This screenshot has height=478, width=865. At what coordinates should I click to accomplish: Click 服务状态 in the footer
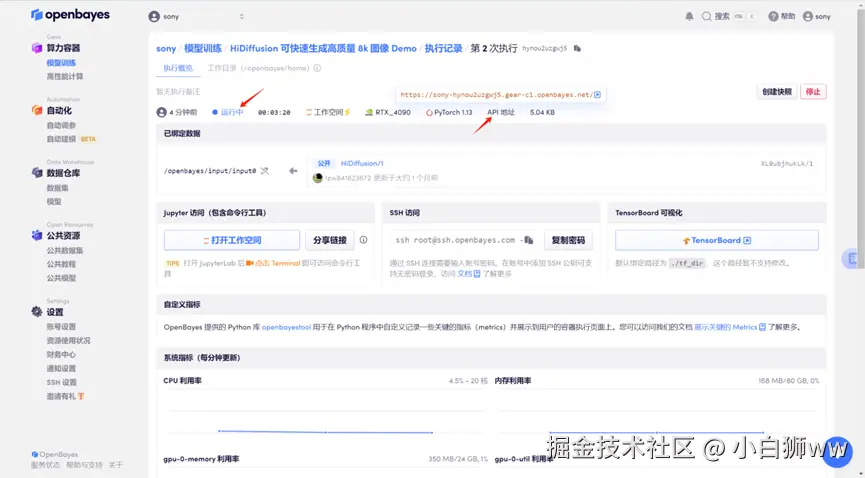point(45,465)
